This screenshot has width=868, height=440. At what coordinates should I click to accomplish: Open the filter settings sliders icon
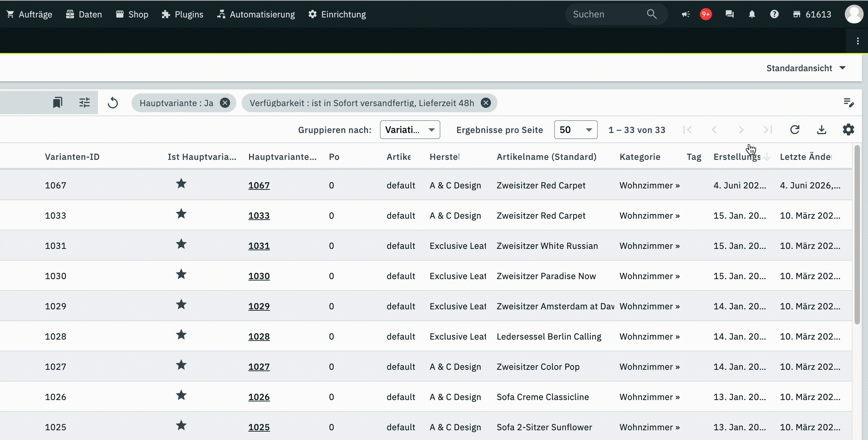[x=84, y=102]
